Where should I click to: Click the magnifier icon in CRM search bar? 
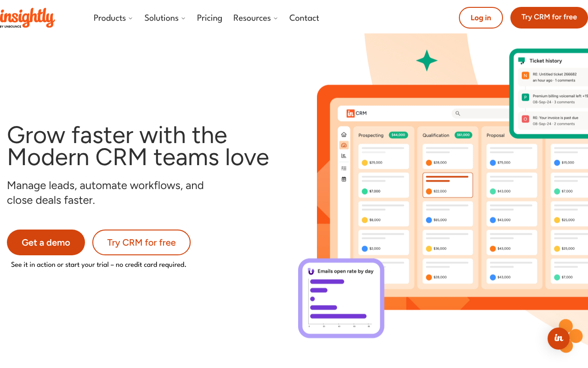click(458, 113)
